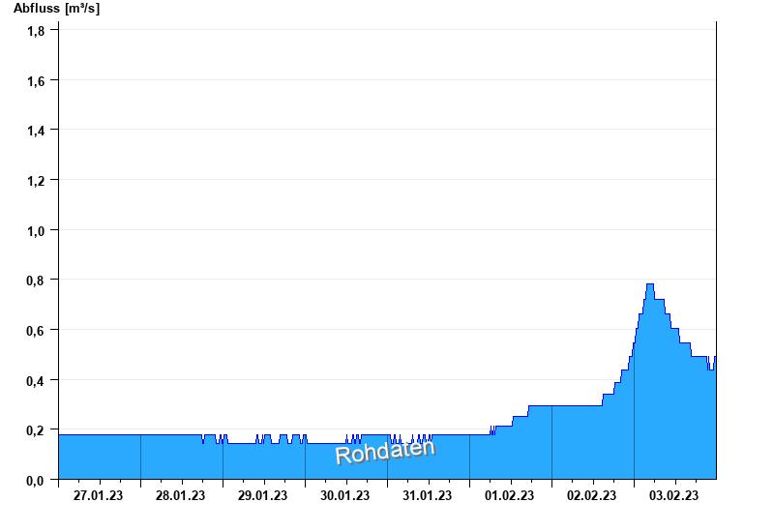
Task: Click the 02.02.23 date label
Action: click(x=591, y=495)
